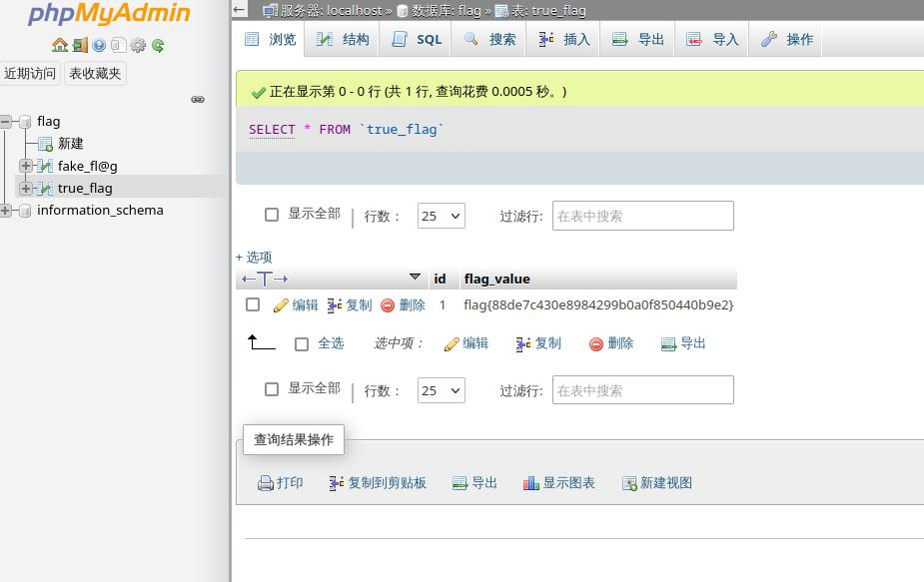This screenshot has height=582, width=924.
Task: Open the upper 行数 dropdown showing 25
Action: point(441,216)
